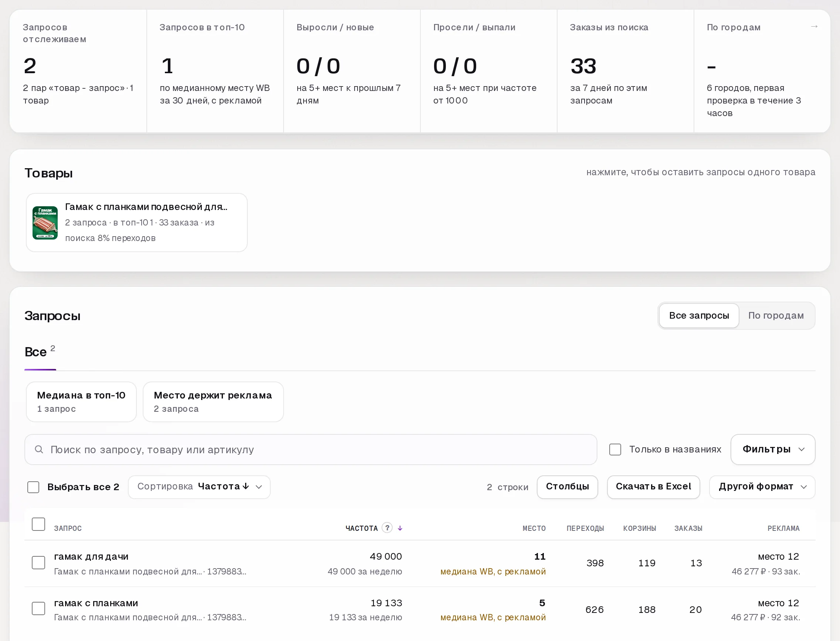Viewport: 840px width, 641px height.
Task: Open the Частота help question-mark icon
Action: point(387,528)
